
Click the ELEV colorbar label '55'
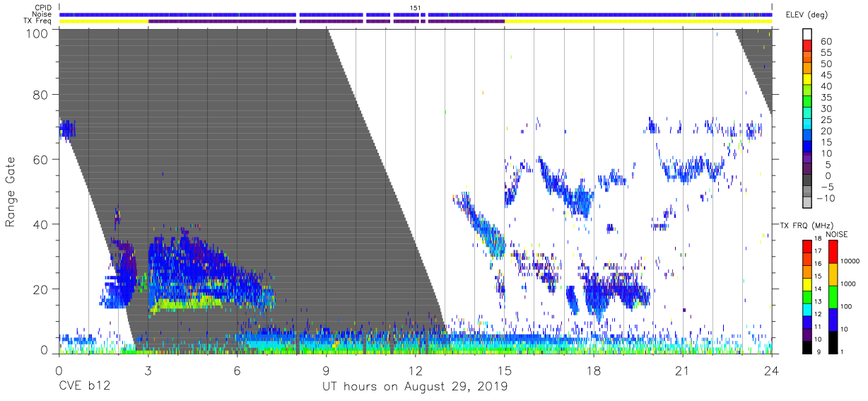coord(826,53)
